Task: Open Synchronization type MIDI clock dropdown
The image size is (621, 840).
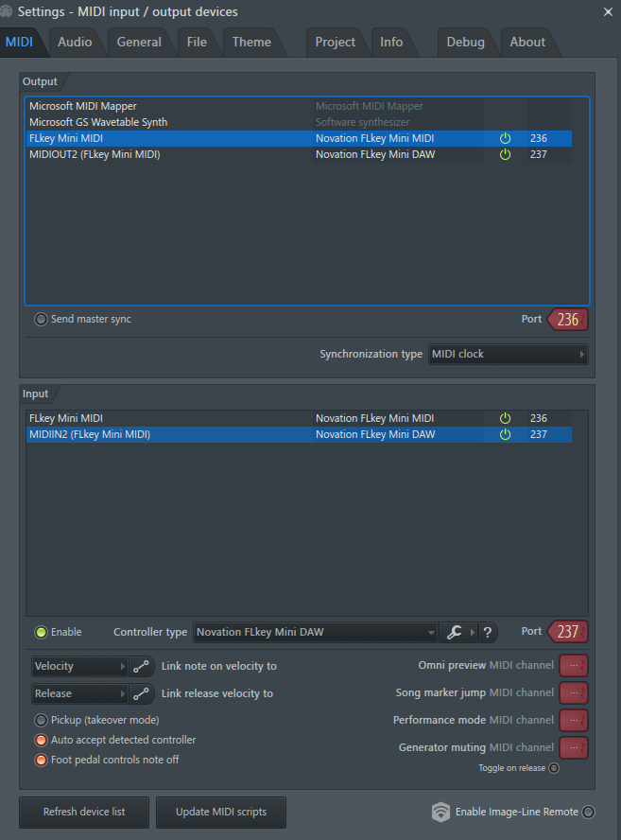Action: pos(508,354)
